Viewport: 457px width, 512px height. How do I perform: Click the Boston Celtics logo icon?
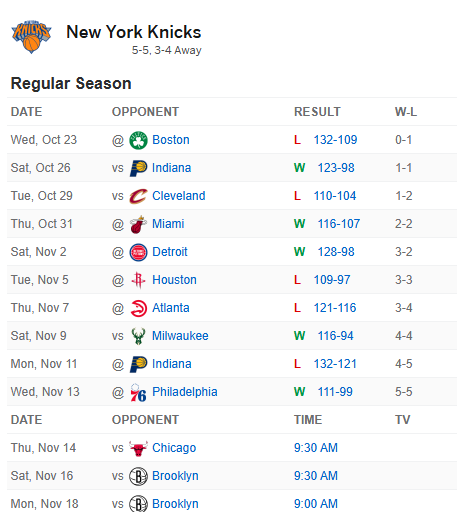point(138,140)
